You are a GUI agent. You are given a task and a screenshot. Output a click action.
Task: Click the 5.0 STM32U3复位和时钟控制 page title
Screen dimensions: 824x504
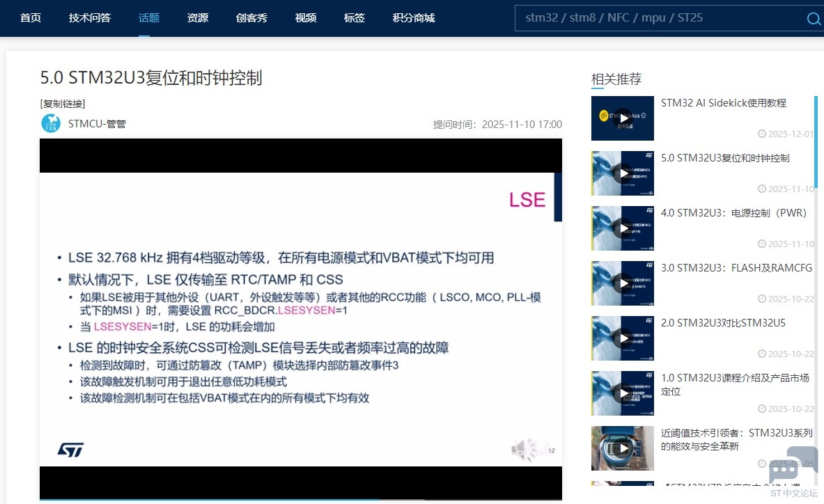click(x=151, y=78)
